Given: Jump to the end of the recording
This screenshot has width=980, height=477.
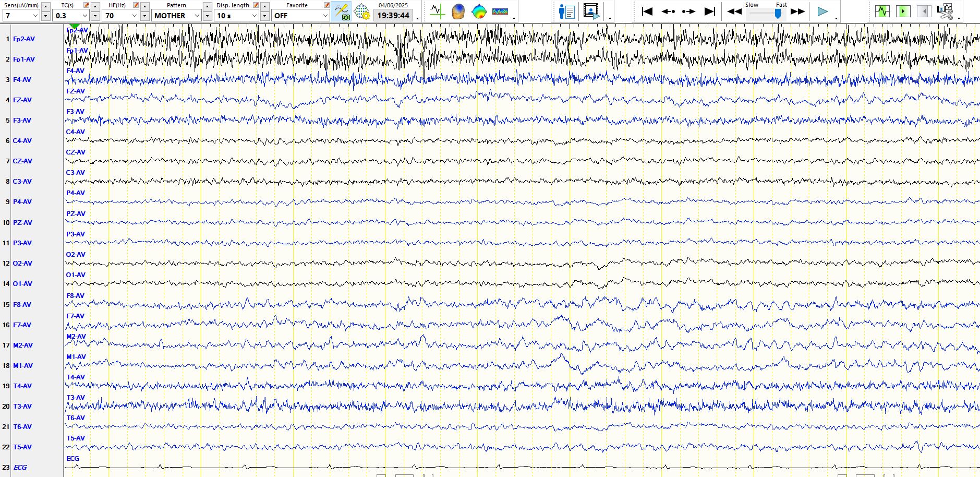Looking at the screenshot, I should click(710, 11).
